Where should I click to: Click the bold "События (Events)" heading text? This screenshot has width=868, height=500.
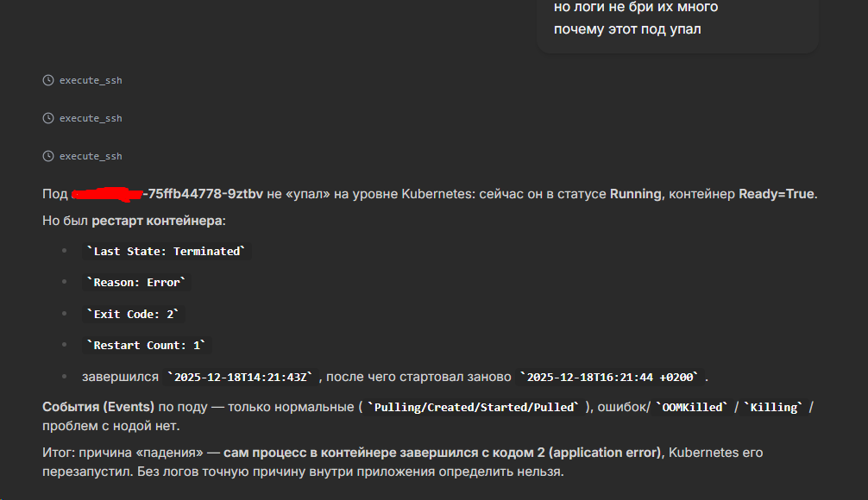(x=98, y=407)
